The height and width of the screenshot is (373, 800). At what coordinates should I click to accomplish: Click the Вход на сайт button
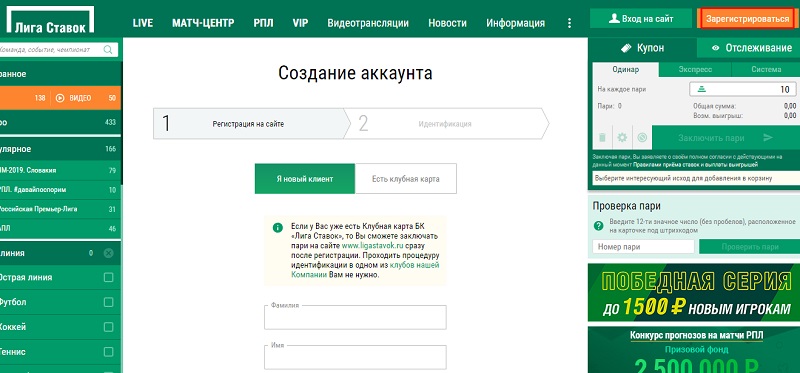[641, 19]
